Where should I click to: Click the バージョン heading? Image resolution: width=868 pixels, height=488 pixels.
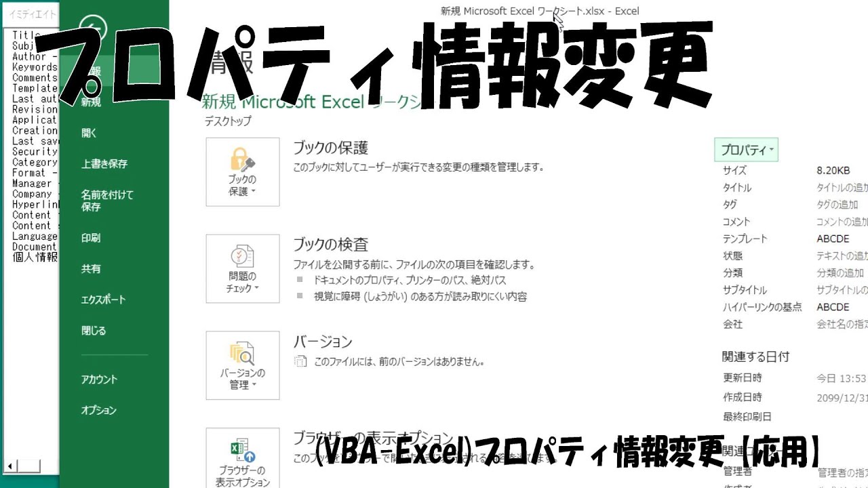323,342
